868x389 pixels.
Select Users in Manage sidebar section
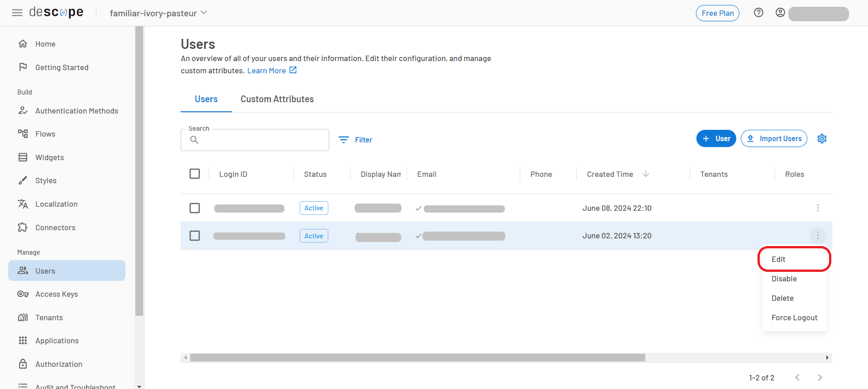click(x=67, y=270)
